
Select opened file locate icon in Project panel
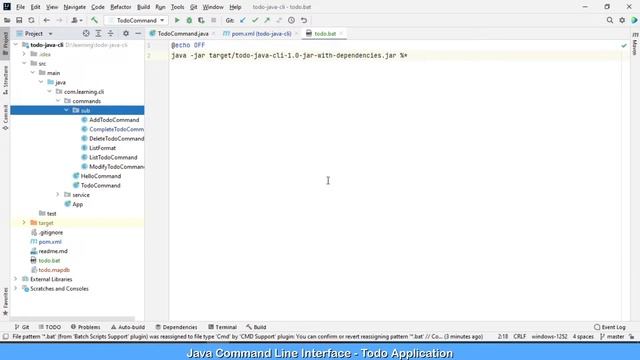click(86, 33)
